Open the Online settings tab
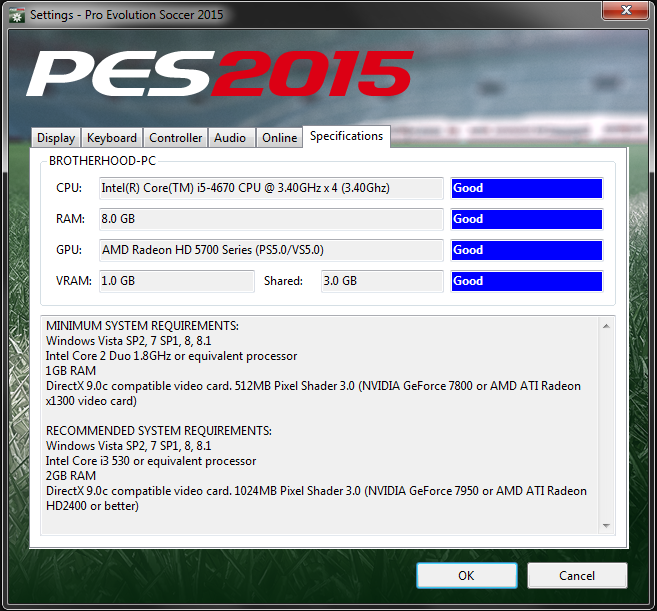657x611 pixels. pos(279,138)
